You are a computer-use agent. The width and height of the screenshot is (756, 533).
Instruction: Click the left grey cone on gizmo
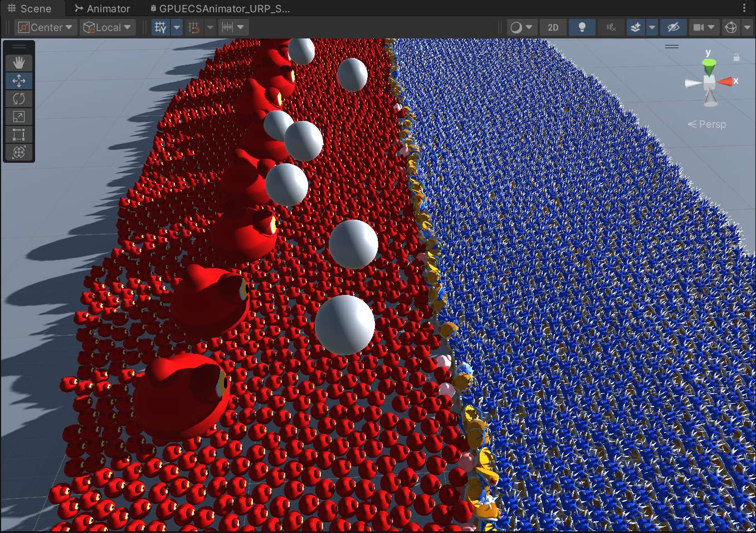point(694,83)
